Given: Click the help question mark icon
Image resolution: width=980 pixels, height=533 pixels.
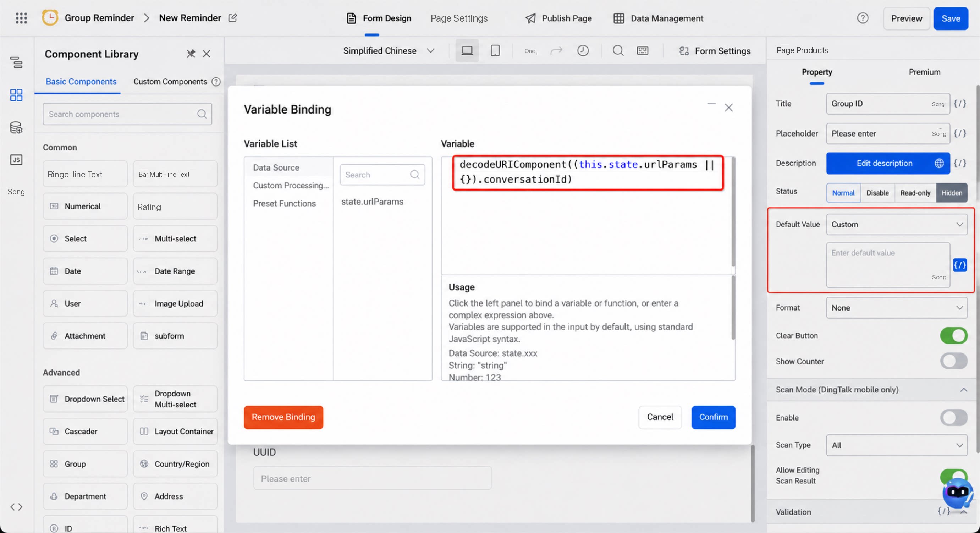Looking at the screenshot, I should point(863,18).
